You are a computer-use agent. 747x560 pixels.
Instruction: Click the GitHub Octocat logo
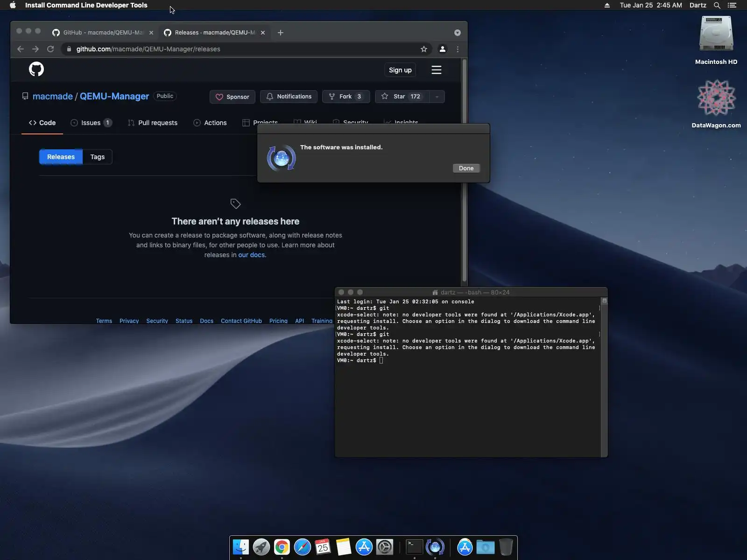(x=36, y=70)
